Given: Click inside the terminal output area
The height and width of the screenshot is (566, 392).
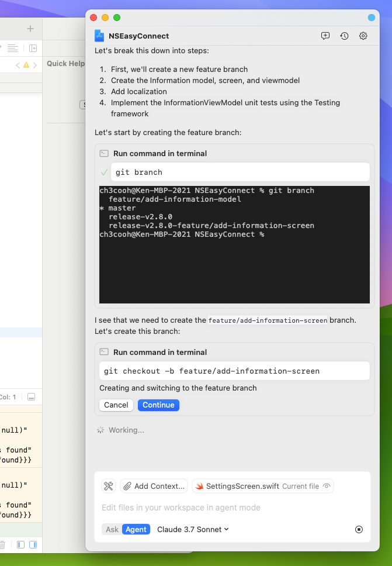Looking at the screenshot, I should coord(234,244).
